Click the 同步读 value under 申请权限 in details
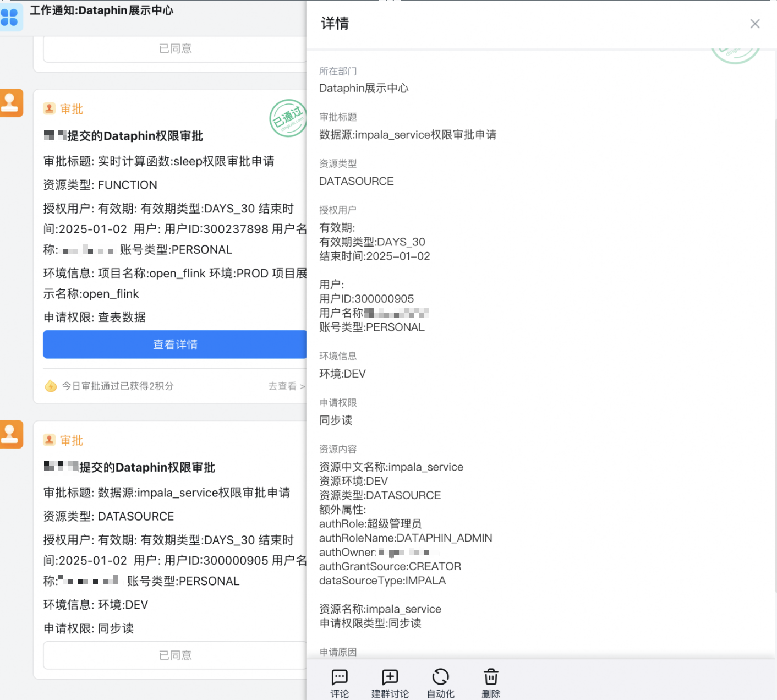 click(336, 420)
